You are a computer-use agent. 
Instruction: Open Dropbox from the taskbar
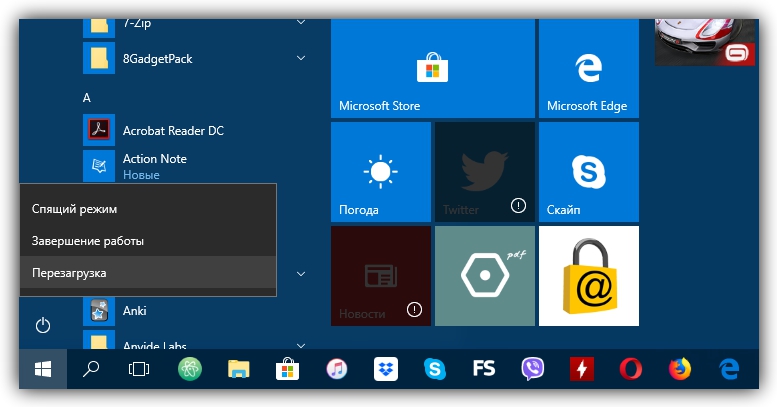(386, 369)
